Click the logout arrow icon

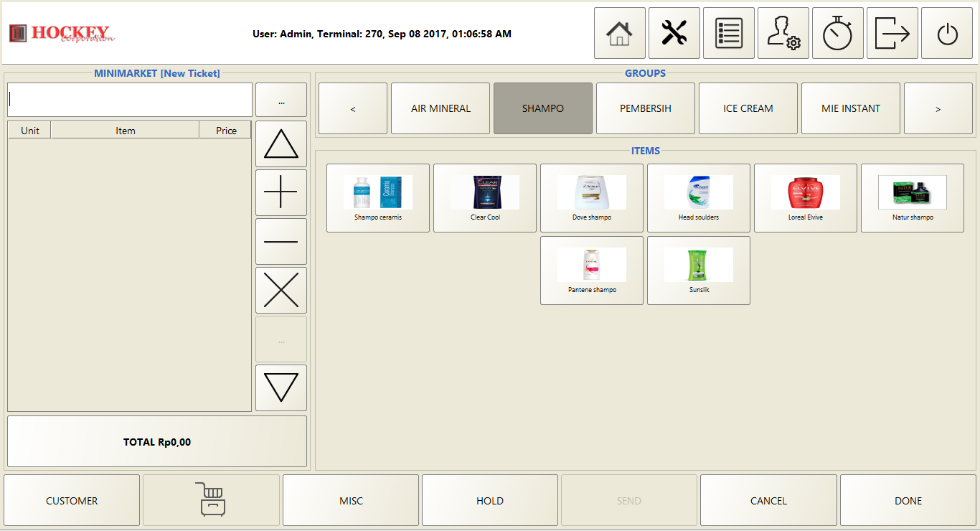pyautogui.click(x=892, y=33)
